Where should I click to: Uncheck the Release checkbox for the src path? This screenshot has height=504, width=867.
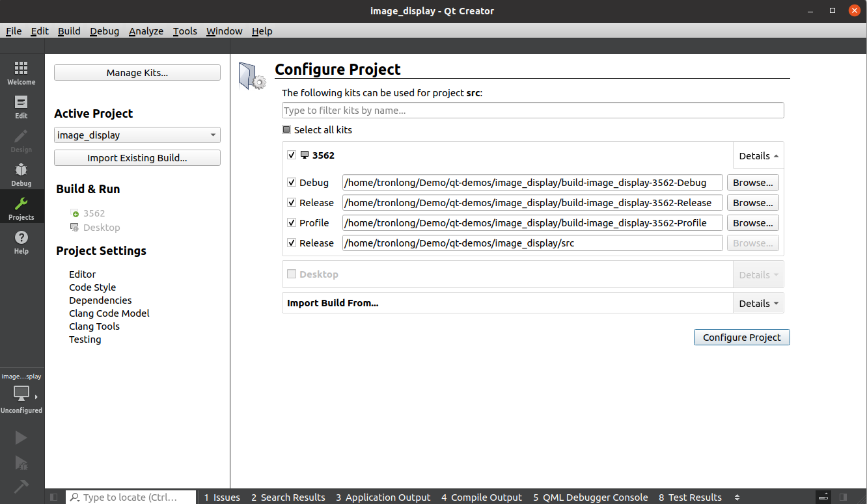click(x=291, y=243)
